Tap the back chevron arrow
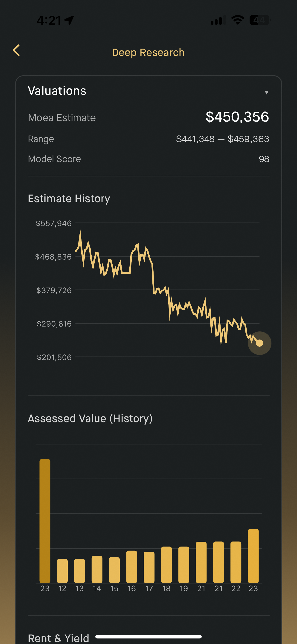The width and height of the screenshot is (297, 644). coord(16,50)
